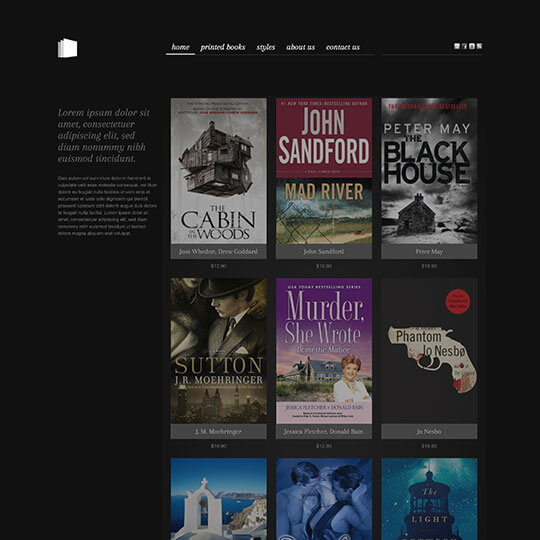Click the Jessica Fletcher, Donald Bain label
Viewport: 540px width, 540px height.
[324, 432]
